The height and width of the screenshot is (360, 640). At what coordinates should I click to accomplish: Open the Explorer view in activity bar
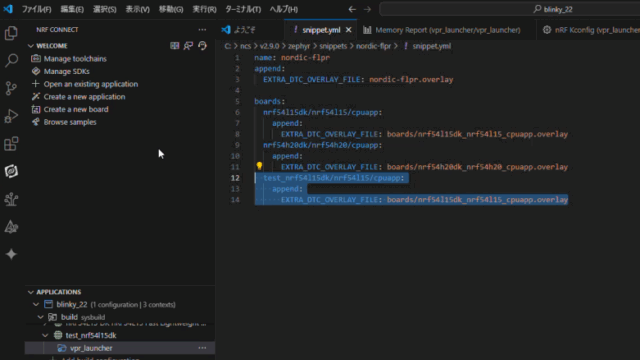[x=11, y=33]
